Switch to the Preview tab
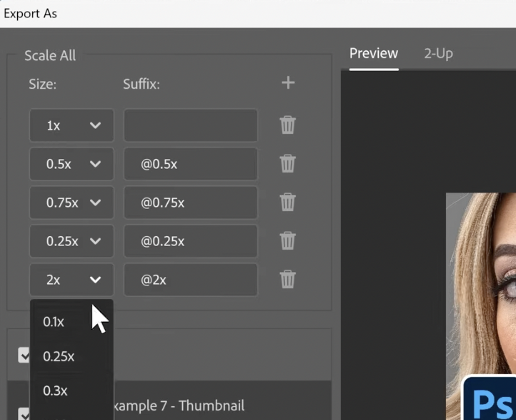 tap(373, 53)
